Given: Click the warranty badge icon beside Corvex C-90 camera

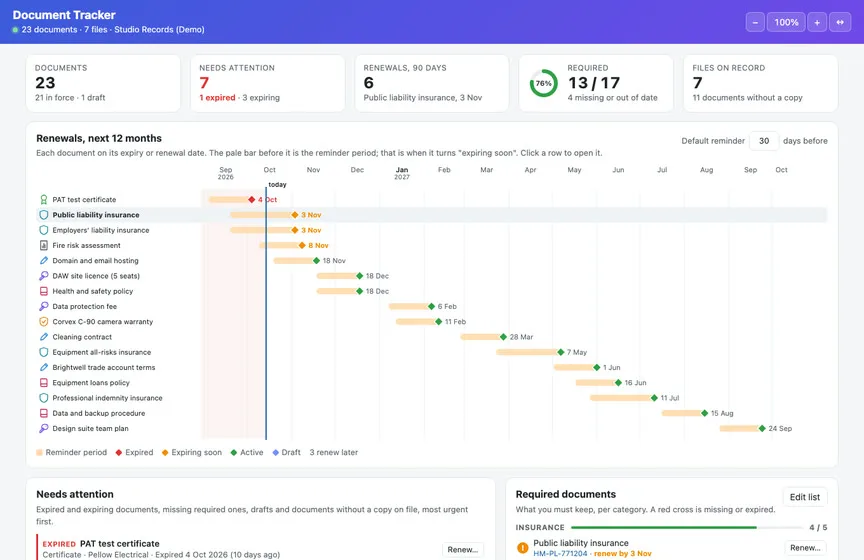Looking at the screenshot, I should (44, 321).
